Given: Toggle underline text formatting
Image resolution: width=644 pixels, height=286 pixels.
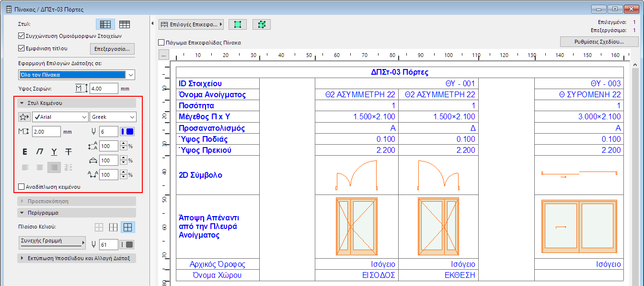Looking at the screenshot, I should tap(54, 152).
